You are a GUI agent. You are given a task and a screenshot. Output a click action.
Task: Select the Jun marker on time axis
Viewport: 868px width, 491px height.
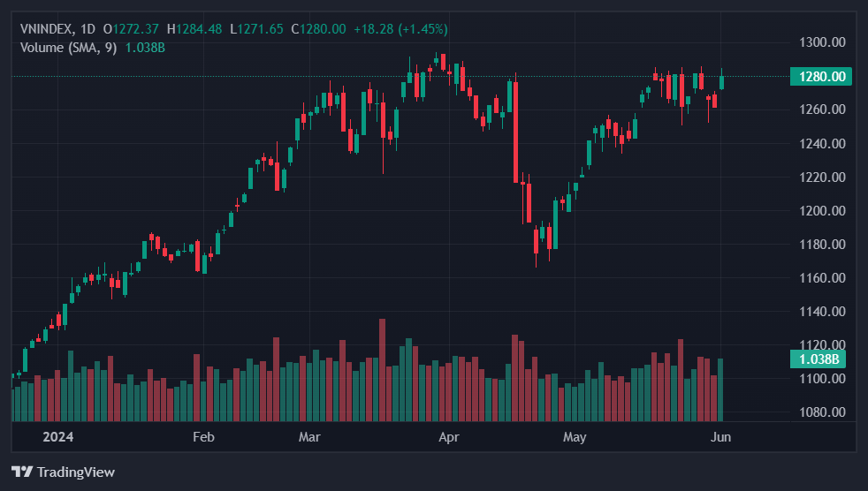pyautogui.click(x=720, y=437)
